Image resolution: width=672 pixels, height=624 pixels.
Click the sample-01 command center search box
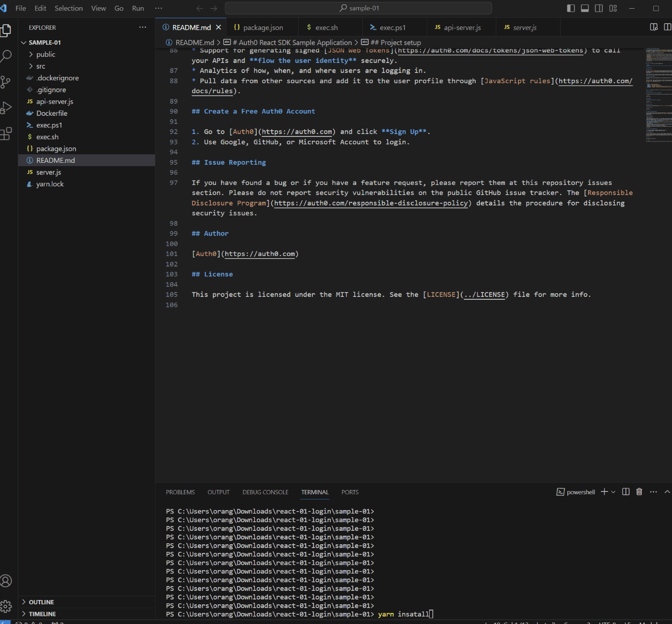tap(359, 8)
